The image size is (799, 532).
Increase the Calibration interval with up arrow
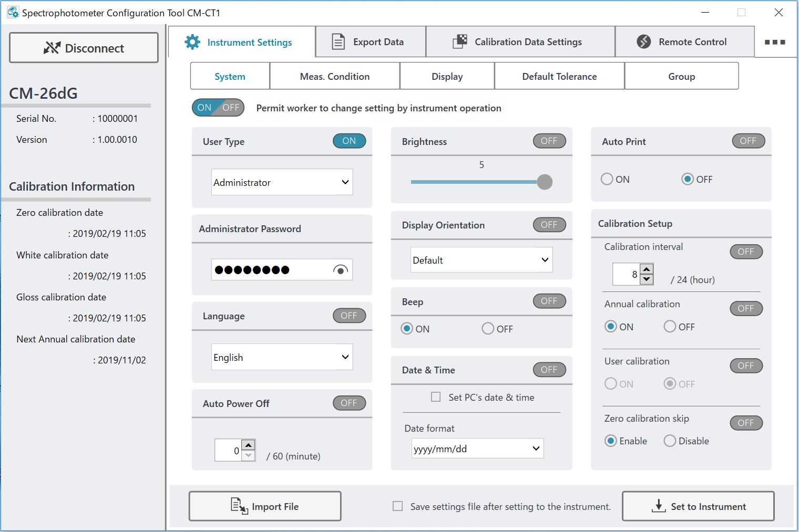[647, 269]
